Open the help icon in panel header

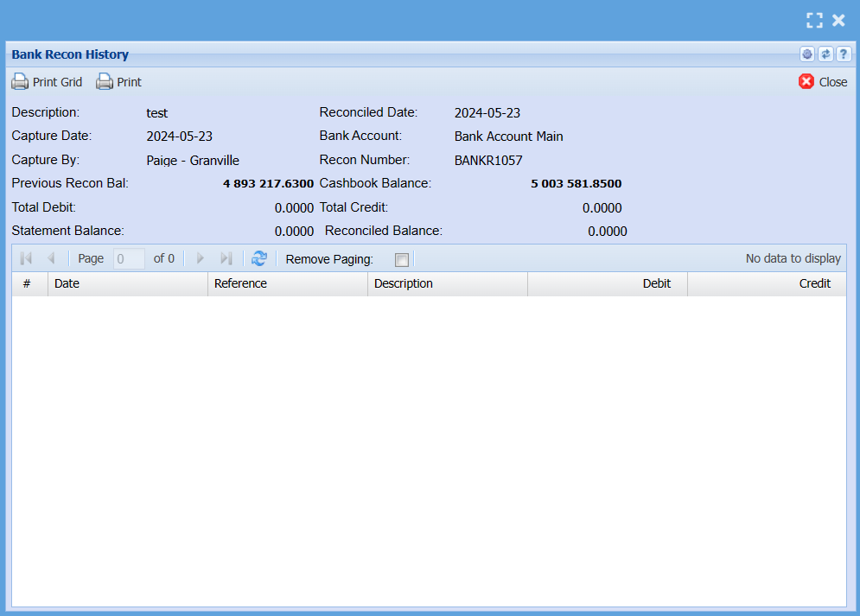(843, 54)
